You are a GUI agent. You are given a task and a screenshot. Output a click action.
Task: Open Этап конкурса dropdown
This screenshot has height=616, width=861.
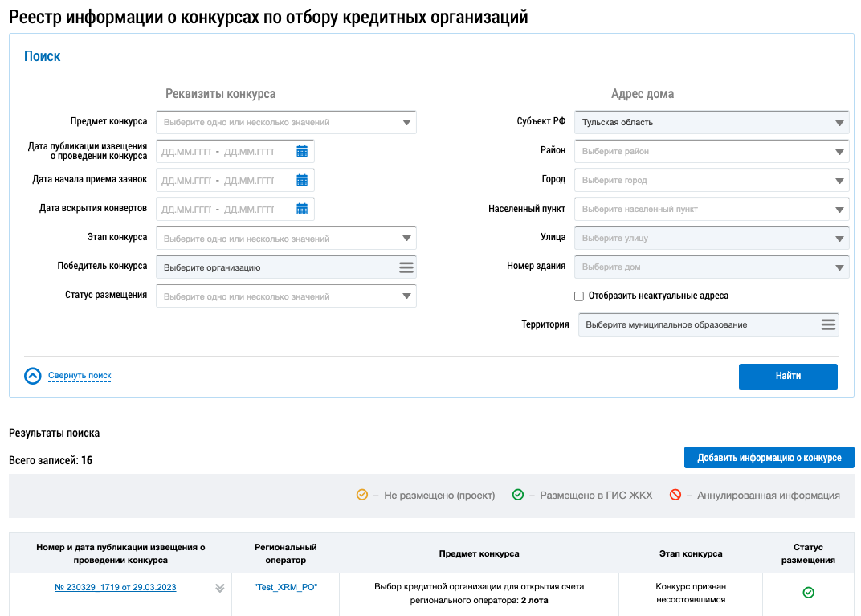[x=286, y=239]
